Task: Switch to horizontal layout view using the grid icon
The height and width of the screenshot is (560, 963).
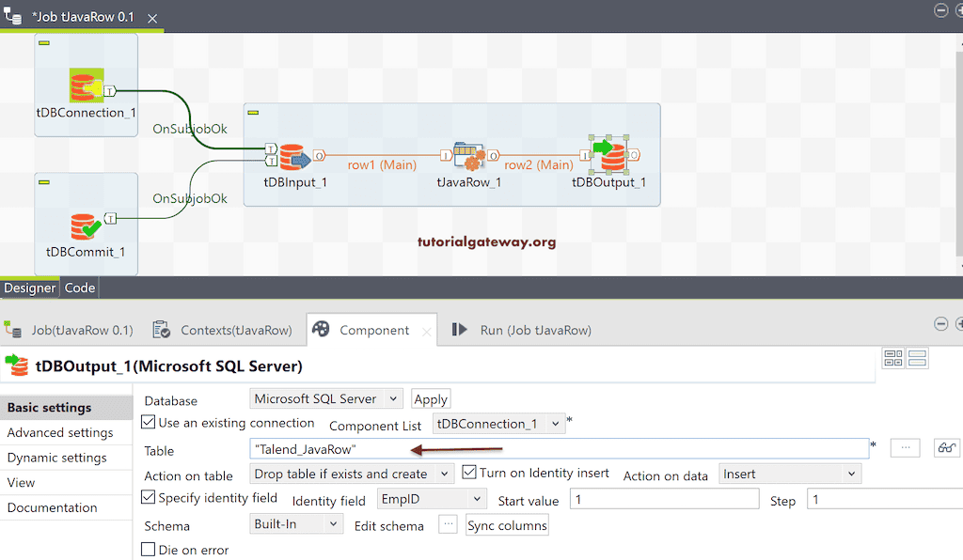Action: point(894,358)
